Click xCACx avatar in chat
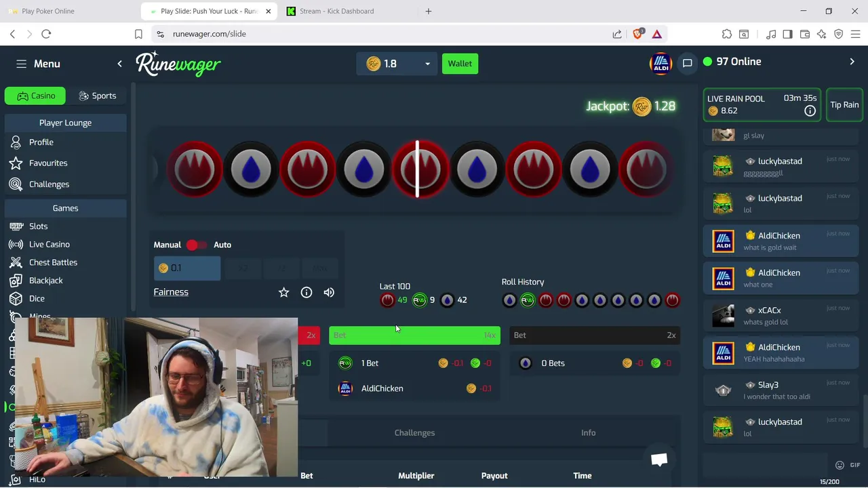This screenshot has height=488, width=868. coord(723,315)
